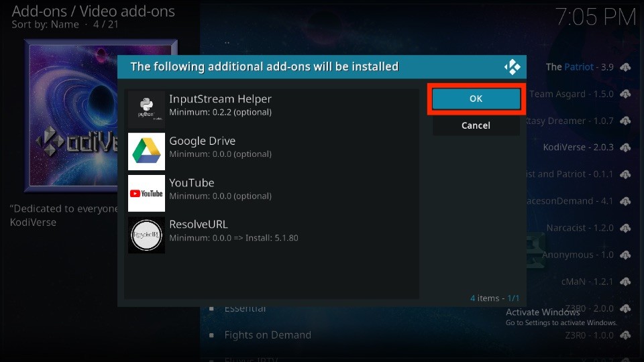Click the parent folder '..' entry
The height and width of the screenshot is (362, 644).
[x=227, y=42]
